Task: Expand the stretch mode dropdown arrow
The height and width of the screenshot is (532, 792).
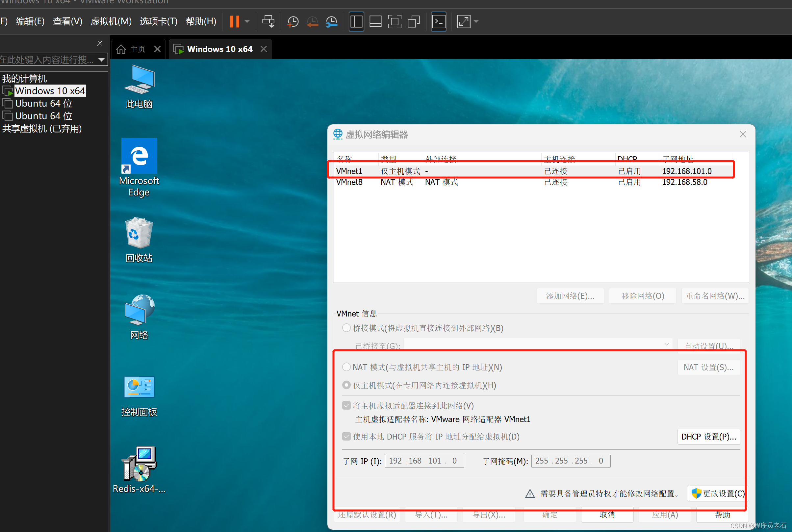Action: (x=476, y=21)
